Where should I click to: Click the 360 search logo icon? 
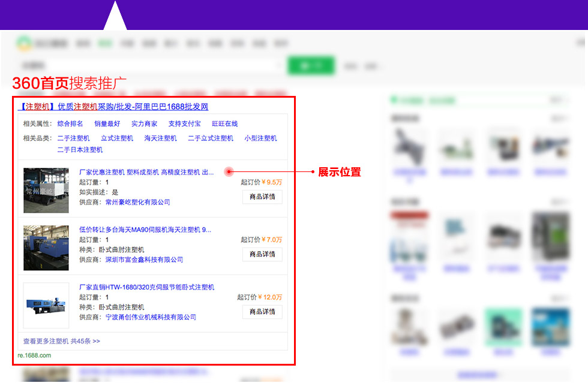(23, 44)
